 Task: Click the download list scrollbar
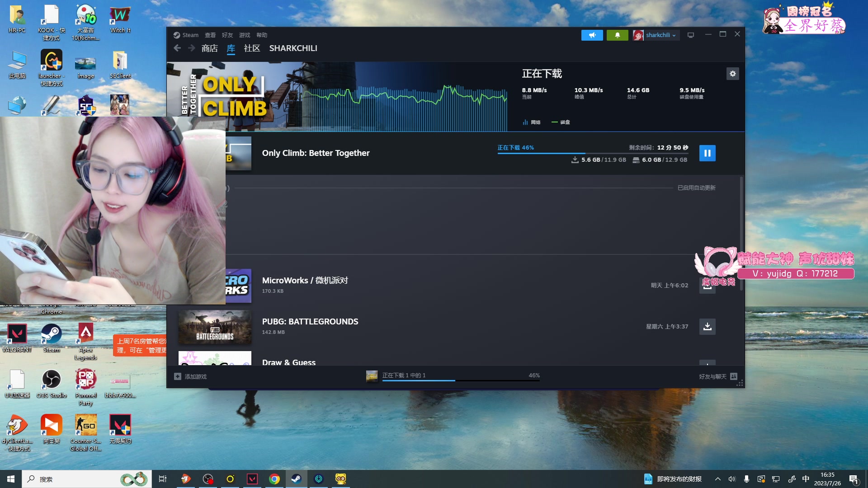[741, 233]
